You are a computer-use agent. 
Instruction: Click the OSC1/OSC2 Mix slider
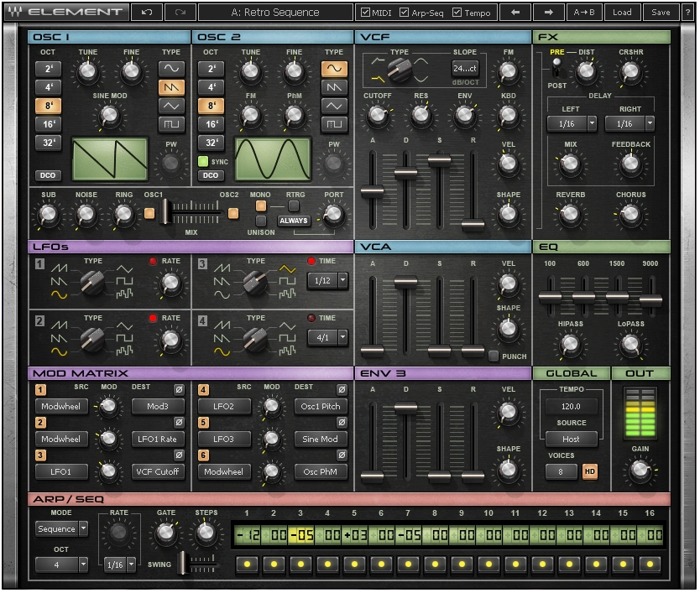165,213
